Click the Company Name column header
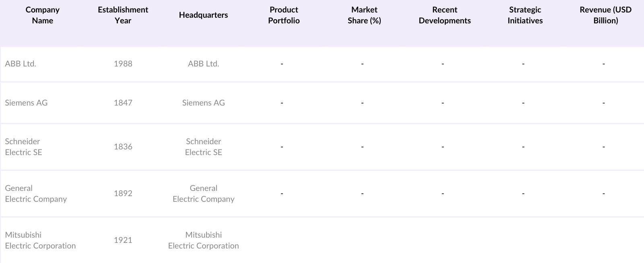The height and width of the screenshot is (263, 644). pyautogui.click(x=42, y=15)
